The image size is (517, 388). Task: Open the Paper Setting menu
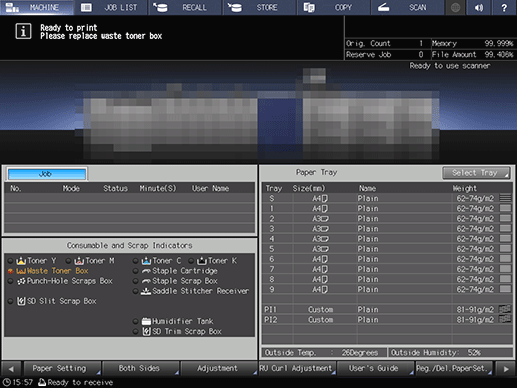62,369
